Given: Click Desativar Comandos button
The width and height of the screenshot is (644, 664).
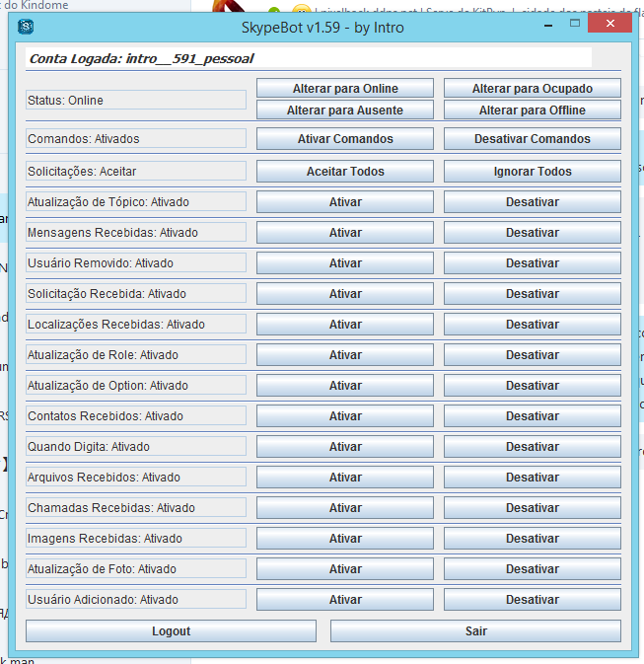Looking at the screenshot, I should coord(533,138).
